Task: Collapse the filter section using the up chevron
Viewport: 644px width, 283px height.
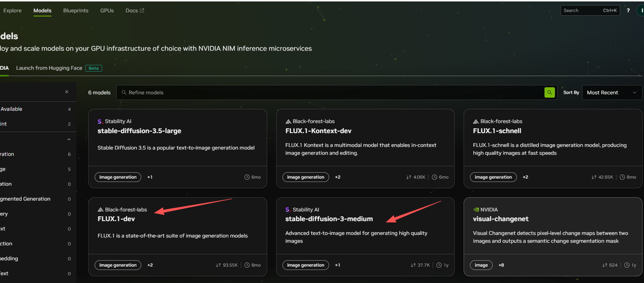Action: [x=69, y=139]
